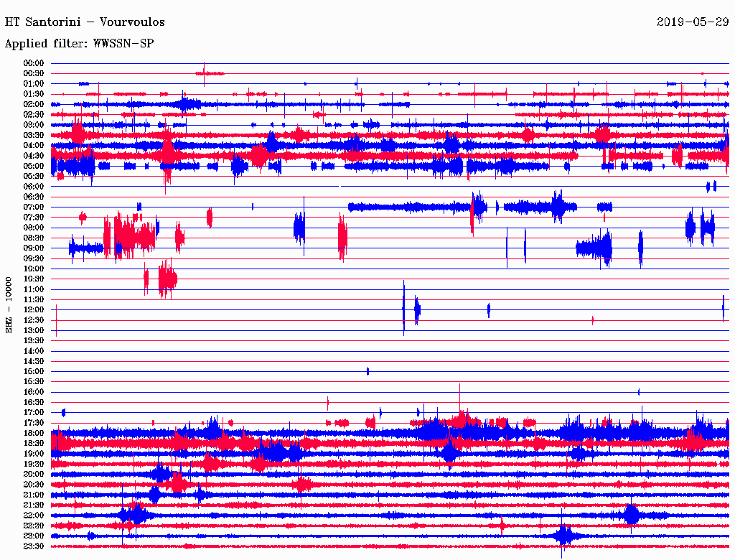Select the 17:00 time label
735x560 pixels.
pos(34,413)
